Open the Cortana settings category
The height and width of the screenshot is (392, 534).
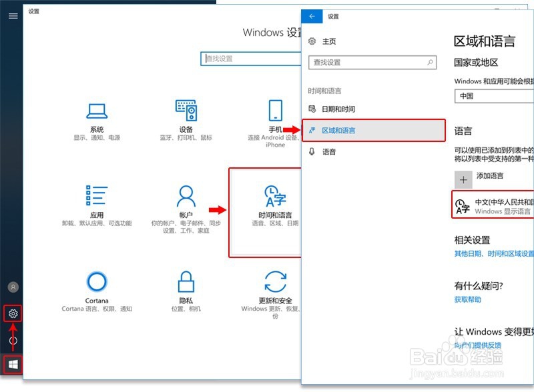click(97, 291)
